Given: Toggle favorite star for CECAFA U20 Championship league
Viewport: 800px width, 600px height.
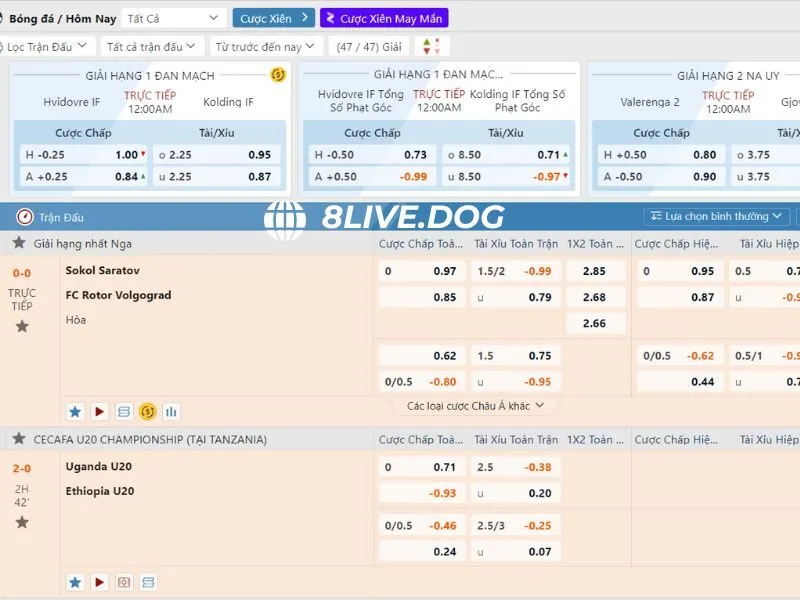Looking at the screenshot, I should click(18, 439).
